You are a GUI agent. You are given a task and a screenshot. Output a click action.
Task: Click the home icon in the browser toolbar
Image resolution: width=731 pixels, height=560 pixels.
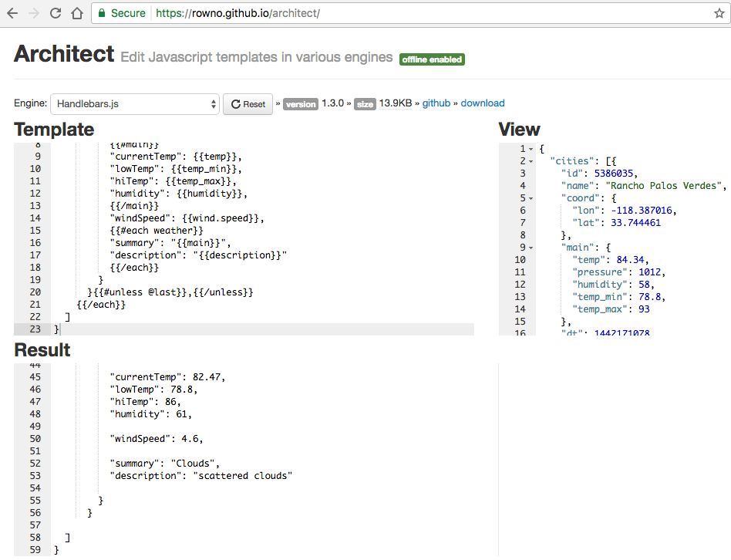tap(79, 13)
